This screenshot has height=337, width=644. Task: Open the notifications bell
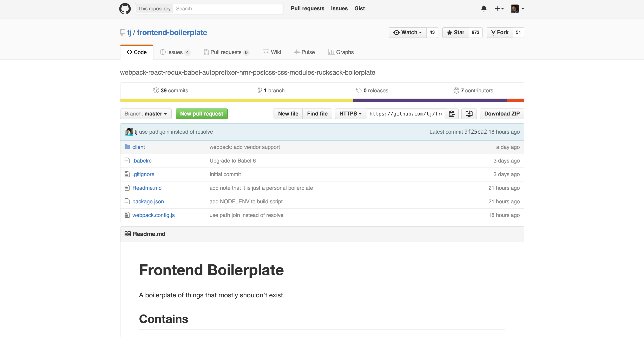click(x=484, y=8)
